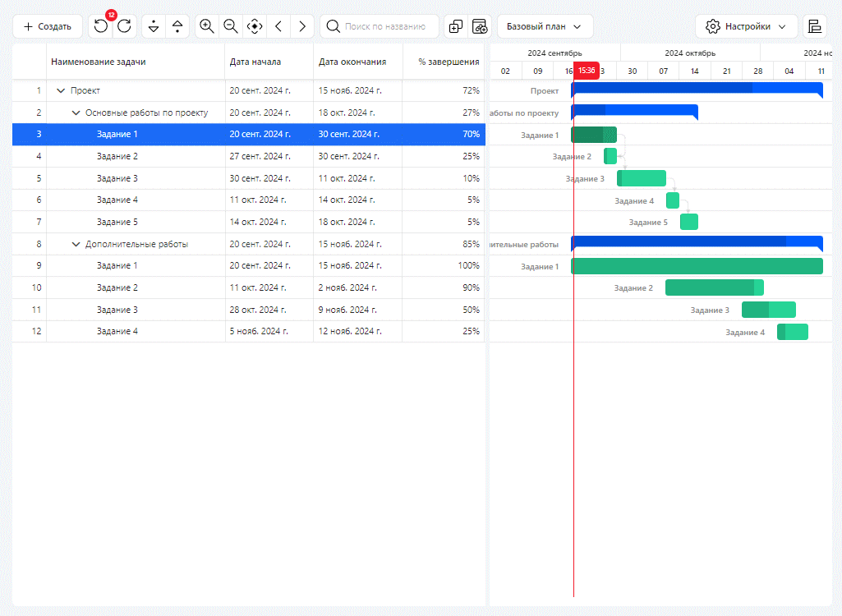Select row 9 Задание 1
Viewport: 842px width, 616px height.
tap(249, 266)
